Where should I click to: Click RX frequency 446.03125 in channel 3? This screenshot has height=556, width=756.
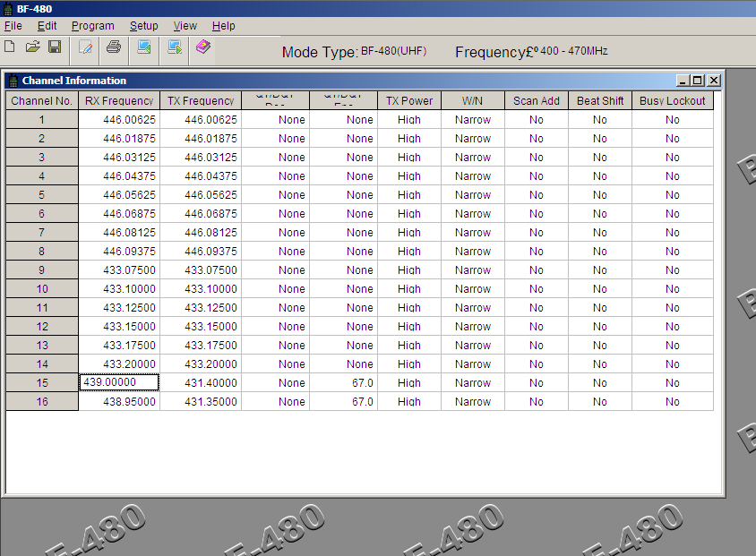tap(119, 157)
